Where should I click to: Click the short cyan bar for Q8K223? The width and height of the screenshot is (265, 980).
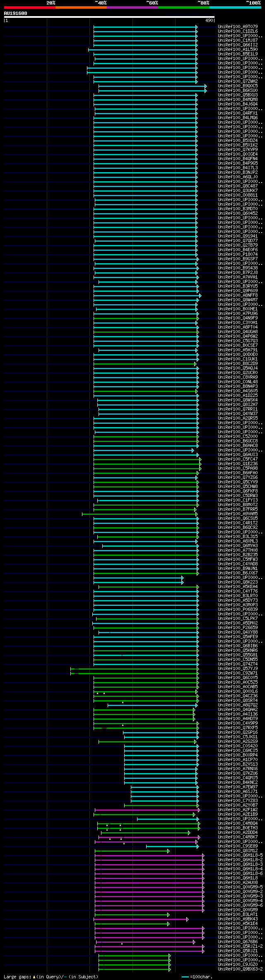point(138,582)
